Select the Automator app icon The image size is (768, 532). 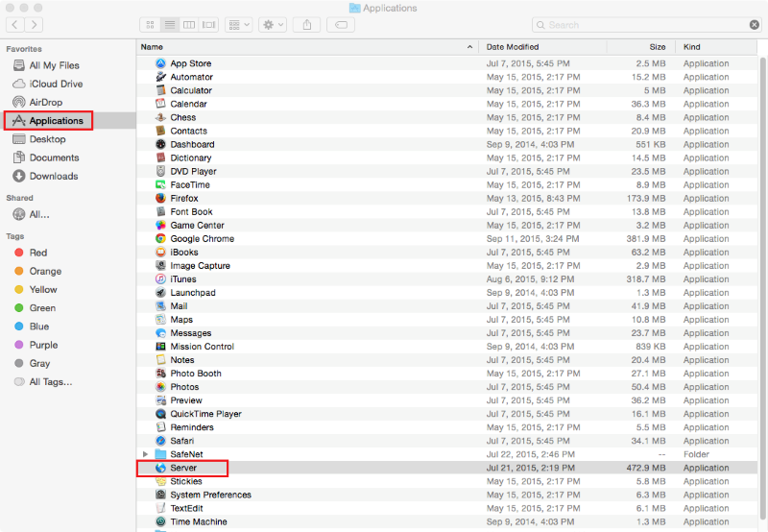[160, 77]
